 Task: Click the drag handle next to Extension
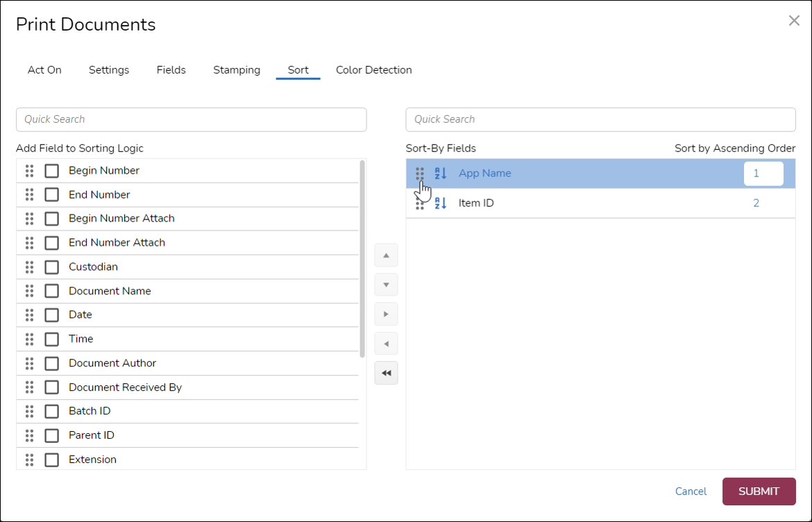tap(29, 459)
